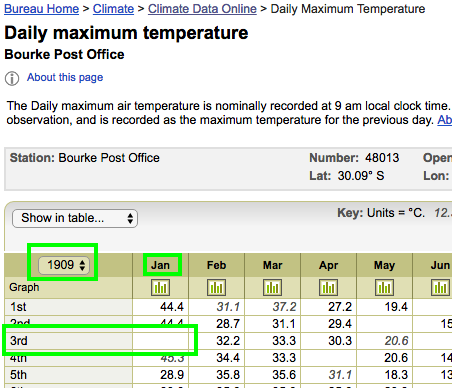
Task: Click the January 5th value 28.9
Action: 172,375
